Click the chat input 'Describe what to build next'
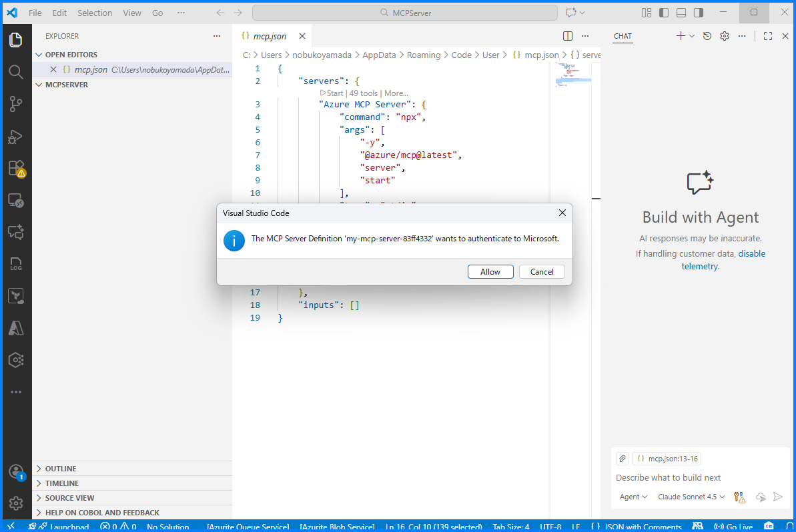796x532 pixels. (x=699, y=478)
